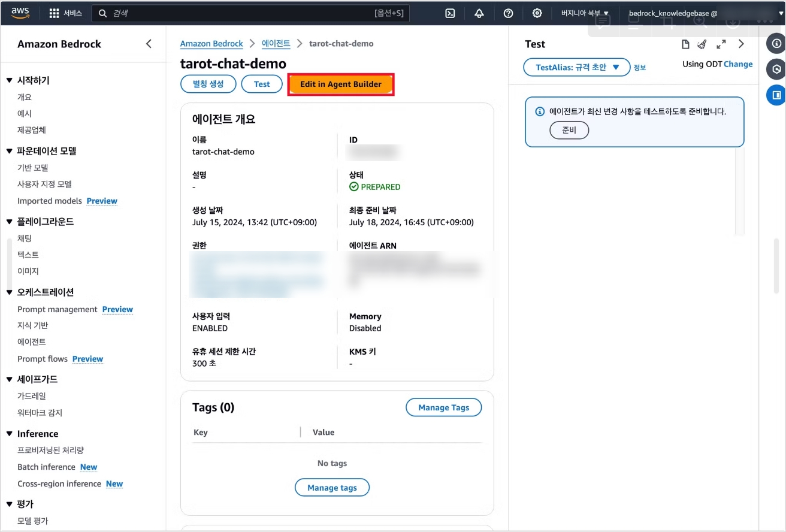Open the 버지니아 북부 region dropdown
The height and width of the screenshot is (532, 786).
[585, 13]
